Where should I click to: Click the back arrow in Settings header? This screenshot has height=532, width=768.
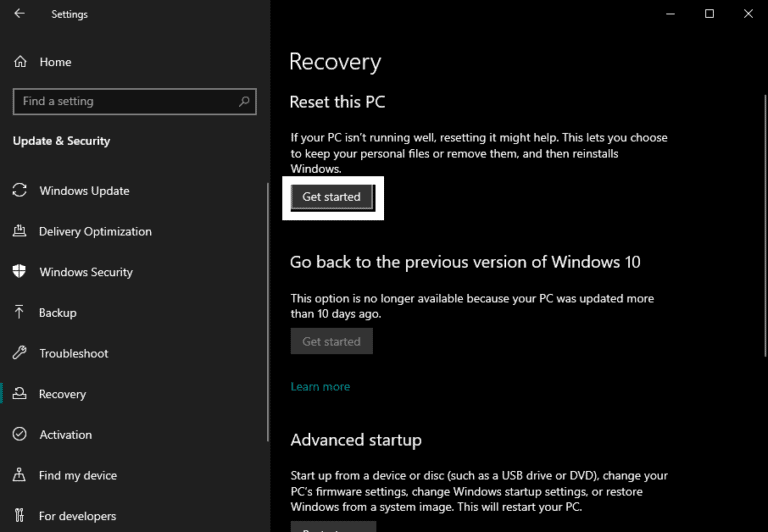pyautogui.click(x=20, y=14)
